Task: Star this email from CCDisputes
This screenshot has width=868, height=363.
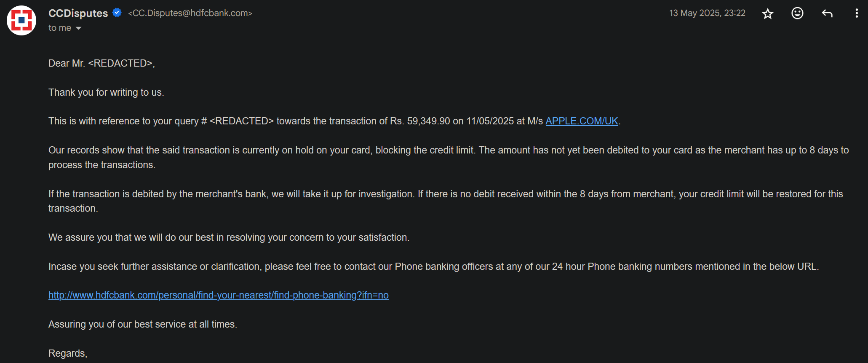Action: tap(768, 13)
